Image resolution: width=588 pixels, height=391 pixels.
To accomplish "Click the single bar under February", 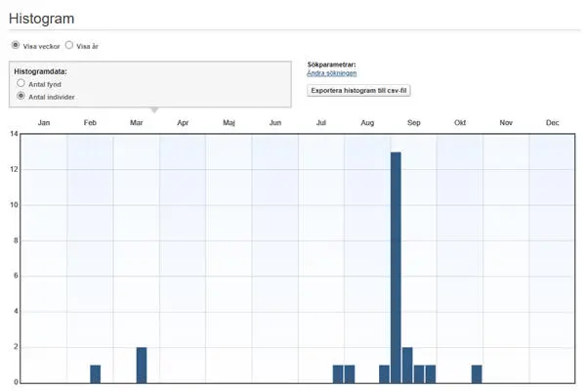I will [x=95, y=373].
